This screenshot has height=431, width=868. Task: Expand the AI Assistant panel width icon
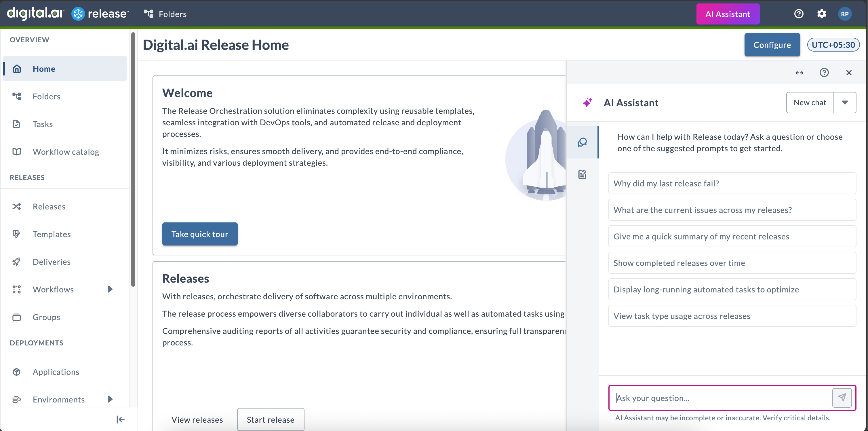point(799,73)
